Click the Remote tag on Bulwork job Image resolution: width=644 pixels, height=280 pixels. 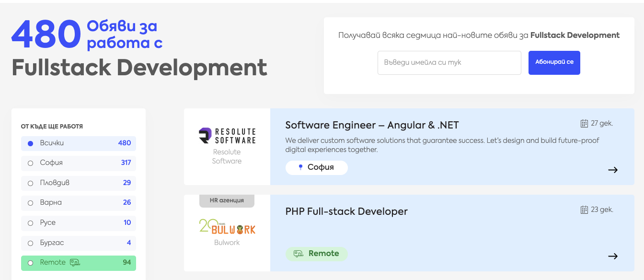tap(317, 254)
